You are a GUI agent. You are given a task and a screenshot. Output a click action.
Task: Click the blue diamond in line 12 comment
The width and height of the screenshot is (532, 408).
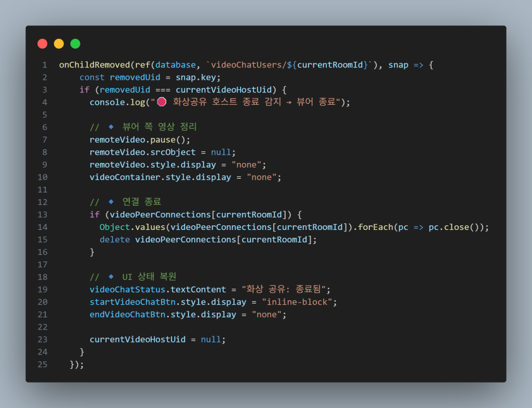[111, 202]
